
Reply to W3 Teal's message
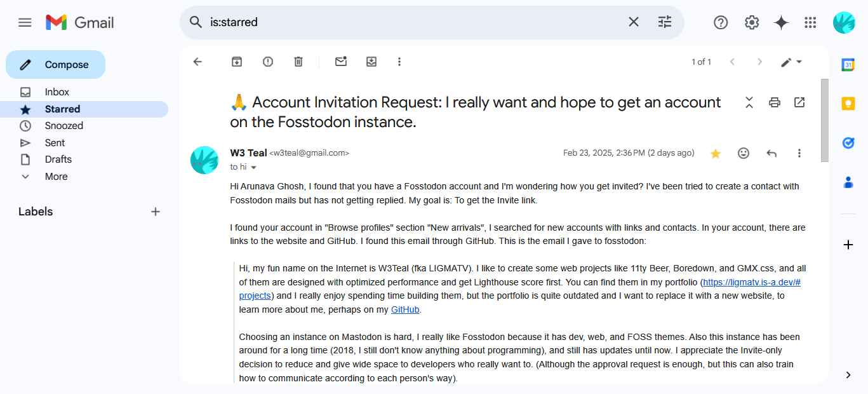coord(771,153)
